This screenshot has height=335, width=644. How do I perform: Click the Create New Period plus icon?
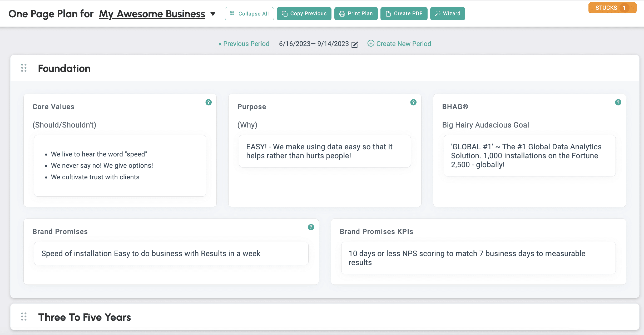371,43
